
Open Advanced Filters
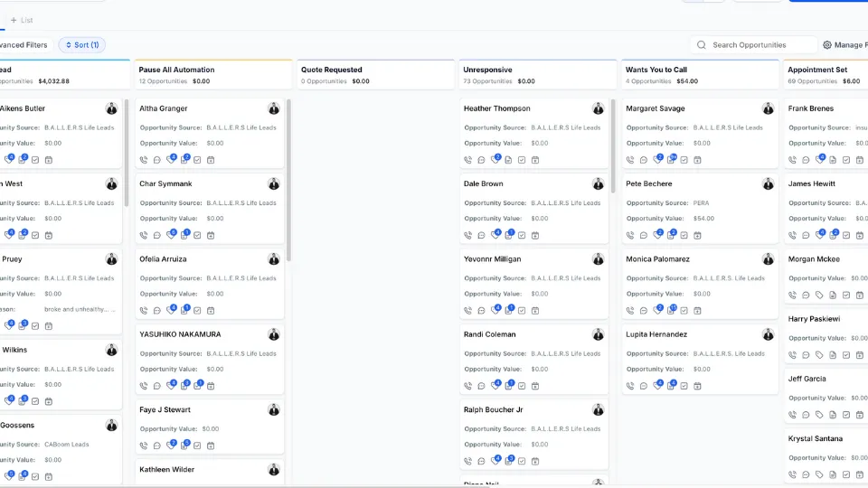(24, 45)
